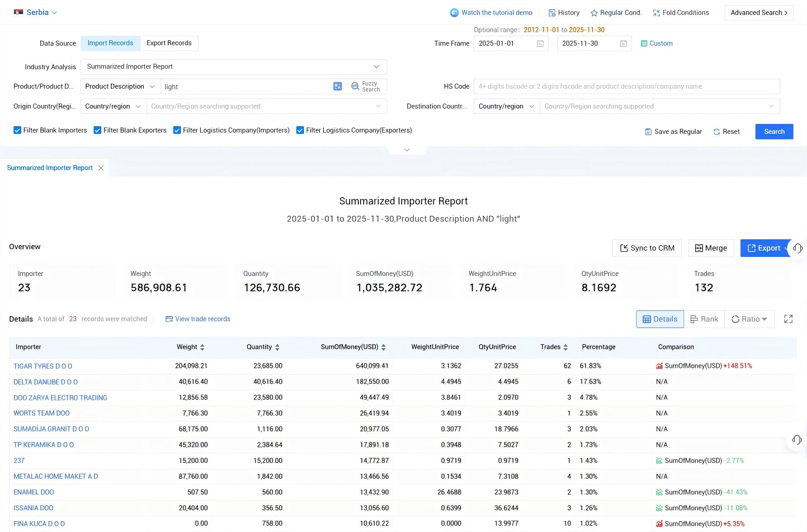This screenshot has height=532, width=807.
Task: Sort by SumOfMoney(USD) column arrows
Action: click(x=384, y=347)
